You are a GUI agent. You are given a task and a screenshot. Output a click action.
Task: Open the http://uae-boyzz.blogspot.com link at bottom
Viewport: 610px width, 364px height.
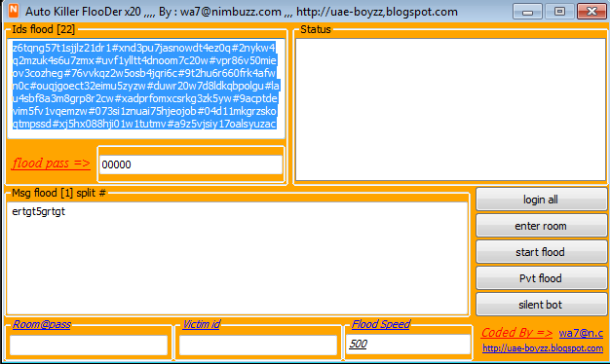point(543,348)
